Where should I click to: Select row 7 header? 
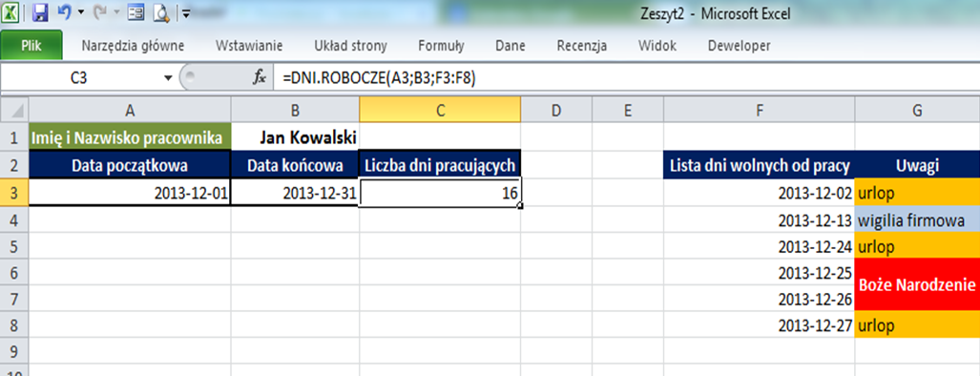[x=14, y=299]
